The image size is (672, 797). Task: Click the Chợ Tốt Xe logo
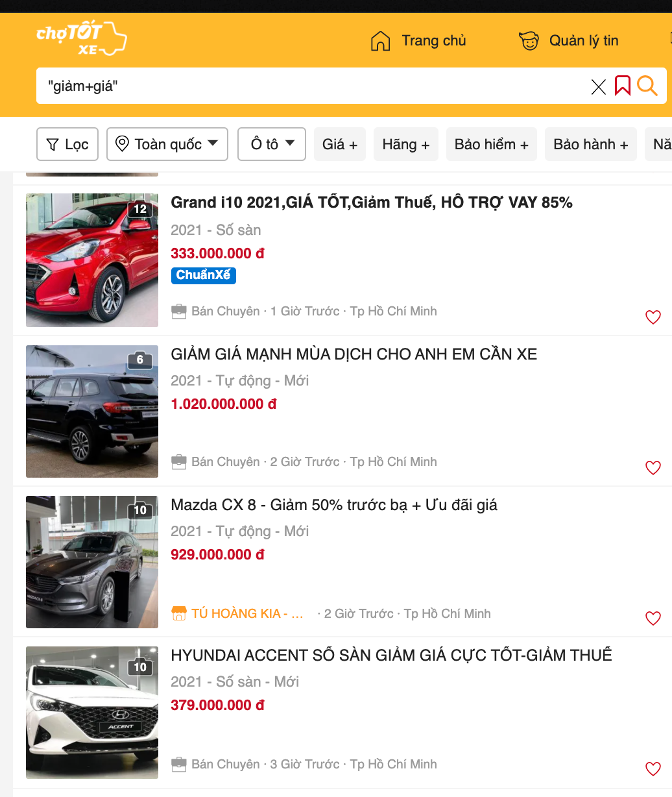81,38
